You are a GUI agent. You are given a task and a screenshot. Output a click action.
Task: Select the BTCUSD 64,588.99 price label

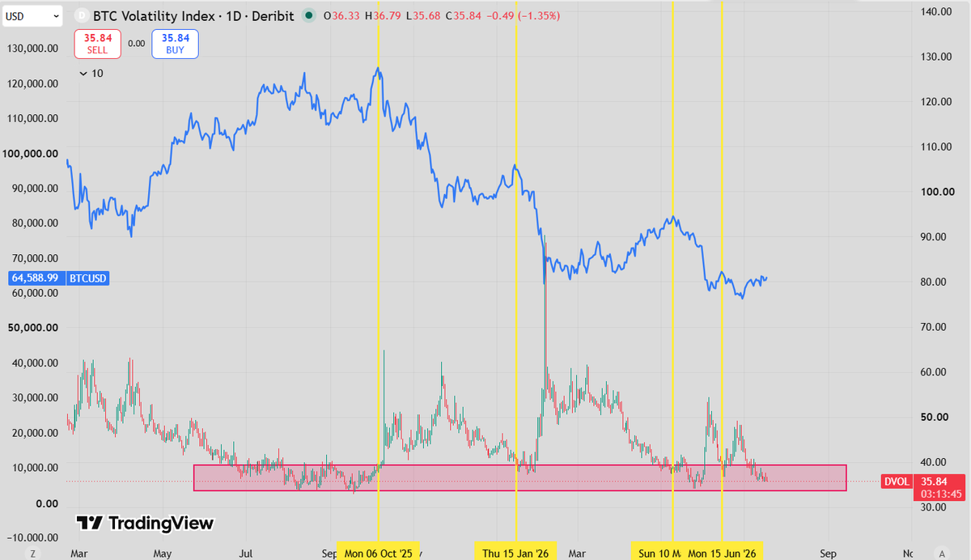point(59,278)
